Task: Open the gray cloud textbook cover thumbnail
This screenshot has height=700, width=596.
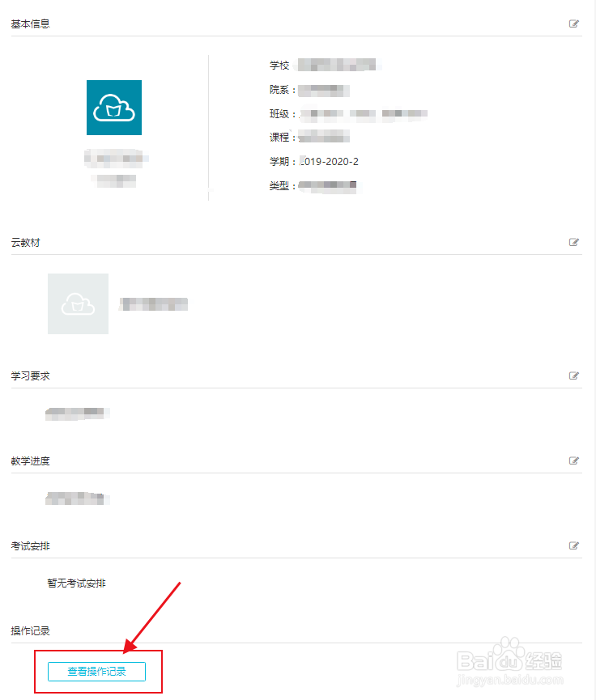Action: 79,303
